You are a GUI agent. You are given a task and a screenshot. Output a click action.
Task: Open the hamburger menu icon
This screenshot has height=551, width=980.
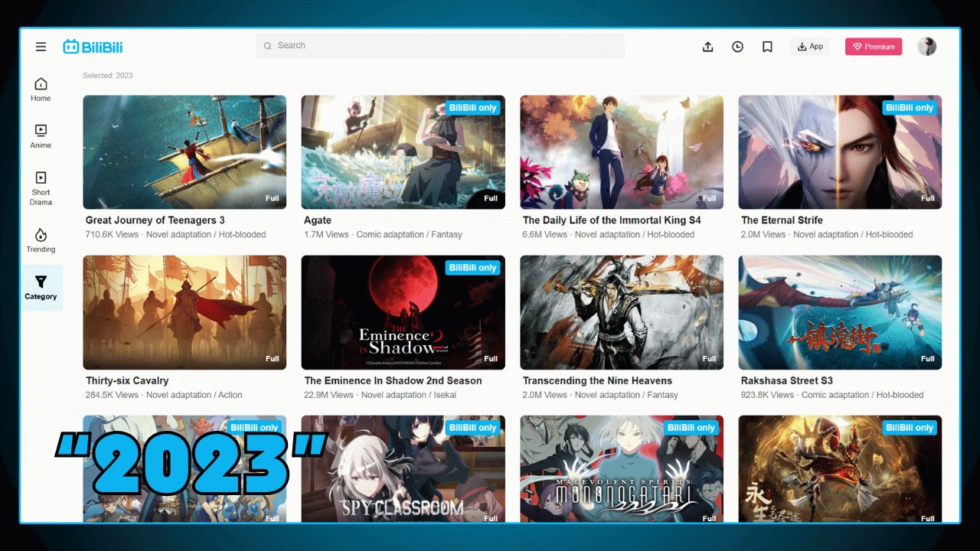(x=41, y=47)
